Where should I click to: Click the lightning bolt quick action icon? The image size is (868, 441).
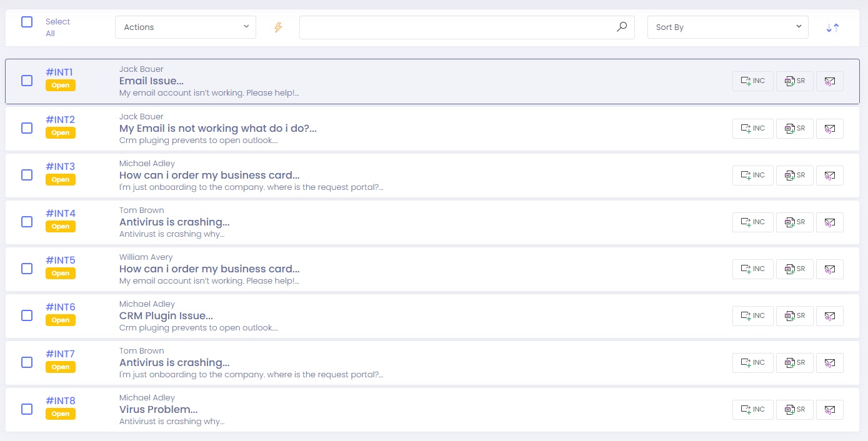(x=278, y=27)
